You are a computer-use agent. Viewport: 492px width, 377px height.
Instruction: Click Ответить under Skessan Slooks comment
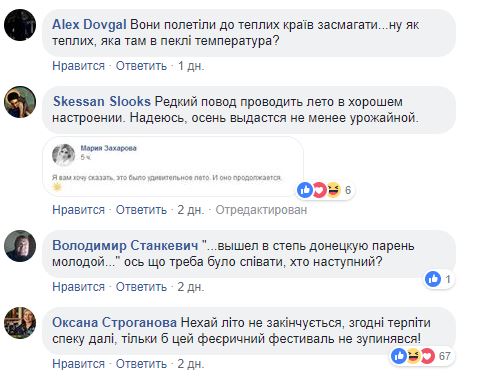(141, 210)
